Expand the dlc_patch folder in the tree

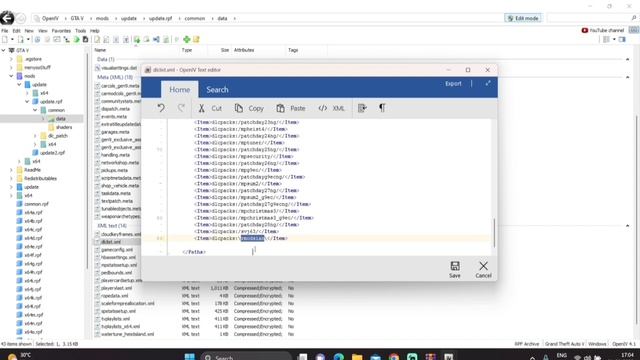point(35,136)
